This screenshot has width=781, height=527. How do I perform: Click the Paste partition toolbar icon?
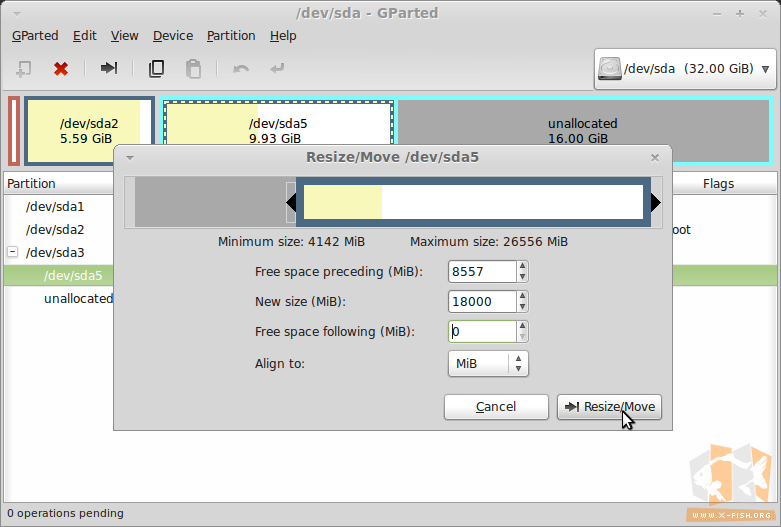193,69
